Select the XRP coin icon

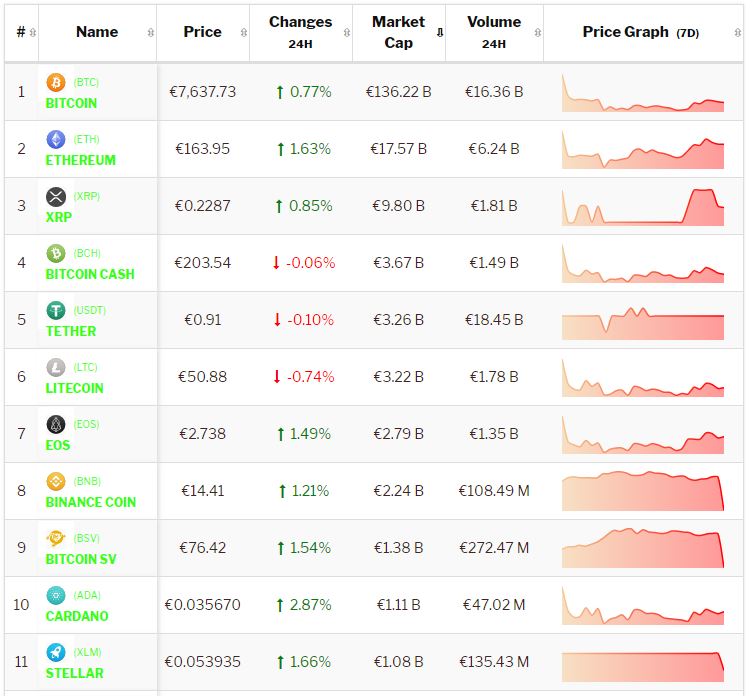click(56, 196)
